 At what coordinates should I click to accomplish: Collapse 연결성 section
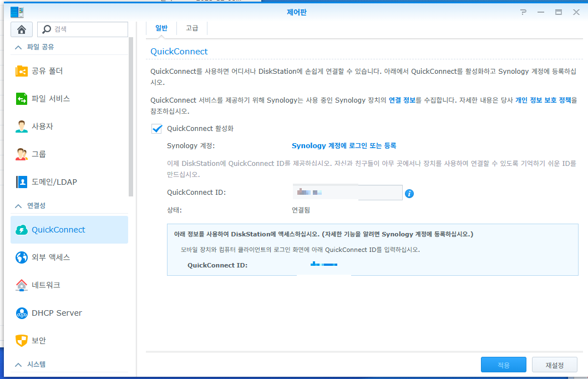tap(18, 206)
